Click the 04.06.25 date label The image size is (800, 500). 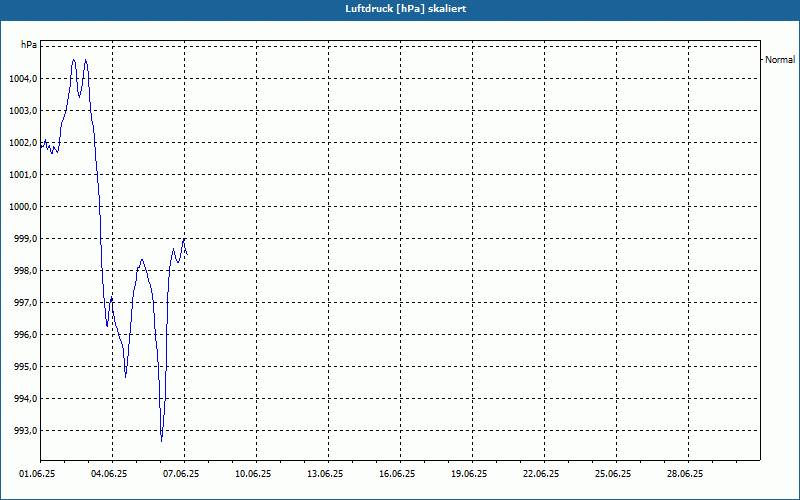(109, 474)
